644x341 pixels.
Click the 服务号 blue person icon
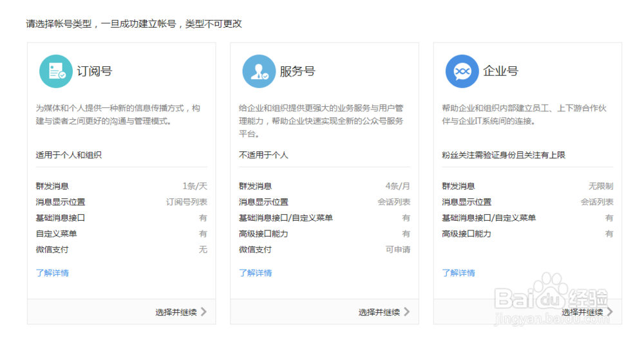coord(259,71)
